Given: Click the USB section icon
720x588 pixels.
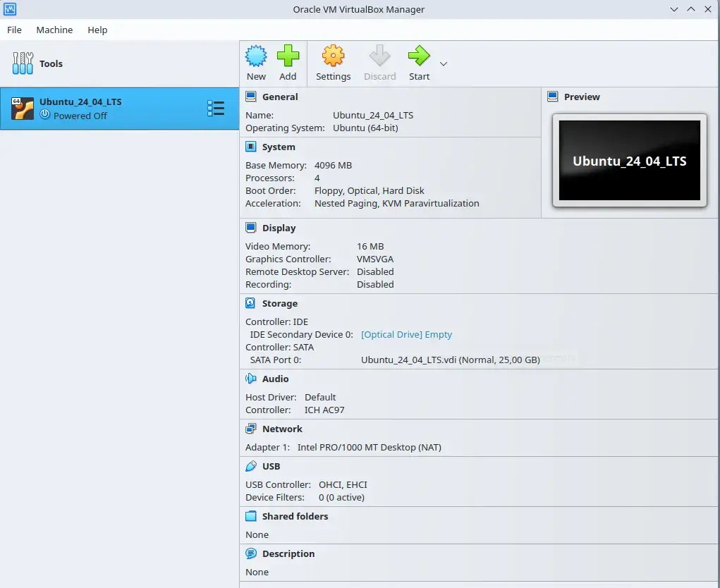Looking at the screenshot, I should [250, 466].
